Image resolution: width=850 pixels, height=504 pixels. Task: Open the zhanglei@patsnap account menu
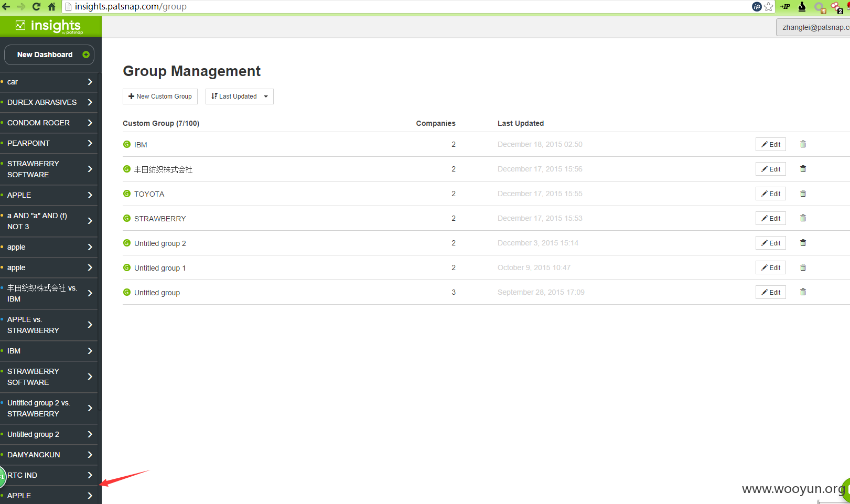813,27
